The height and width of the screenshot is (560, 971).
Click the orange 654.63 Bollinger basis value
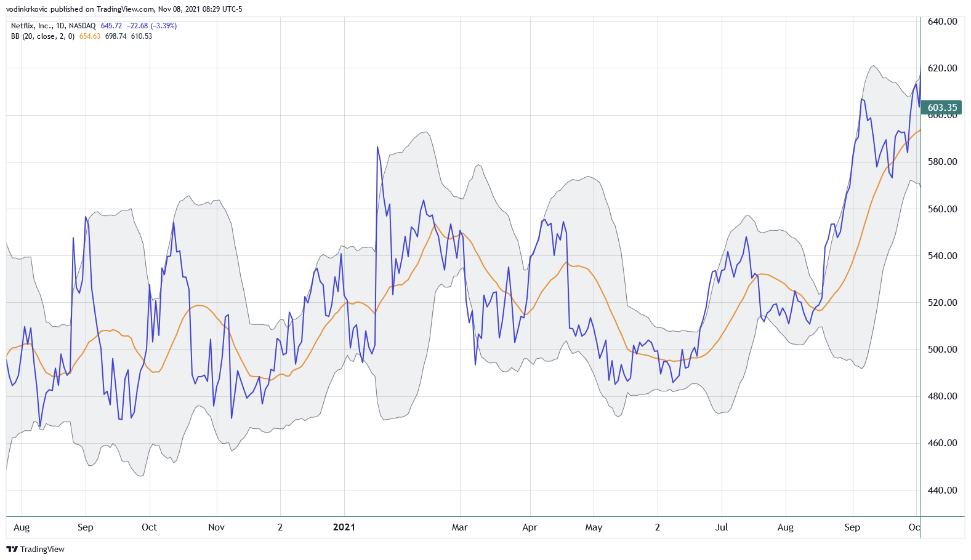pyautogui.click(x=90, y=36)
